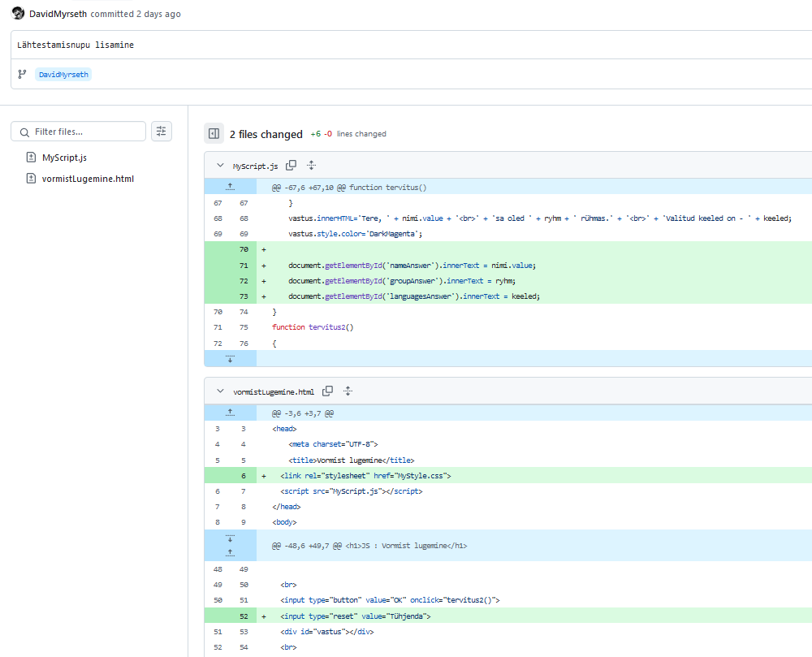Click the '+6' additions count
This screenshot has height=657, width=812.
[315, 134]
